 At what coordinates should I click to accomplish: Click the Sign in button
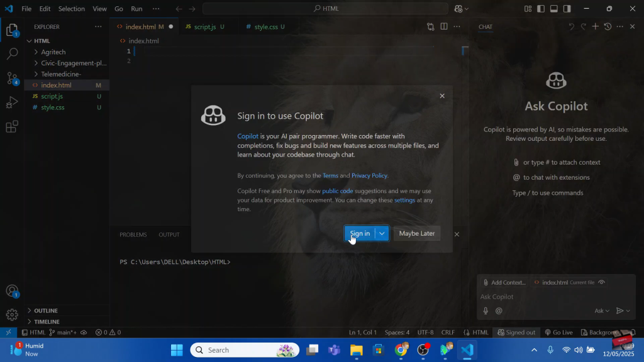360,234
